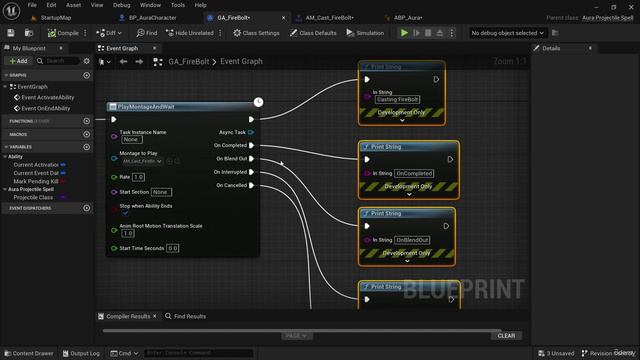
Task: Switch to the AM_Cast_FireBolt tab
Action: click(x=329, y=18)
